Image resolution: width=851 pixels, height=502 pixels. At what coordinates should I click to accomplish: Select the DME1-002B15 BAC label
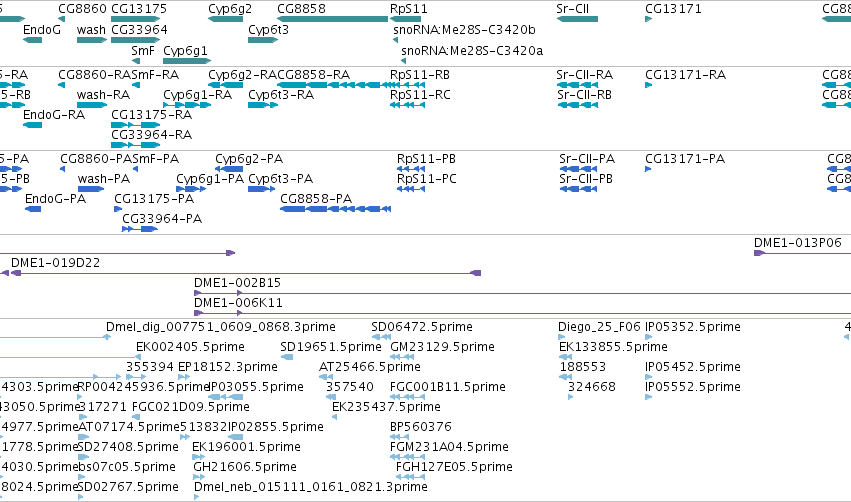coord(238,283)
